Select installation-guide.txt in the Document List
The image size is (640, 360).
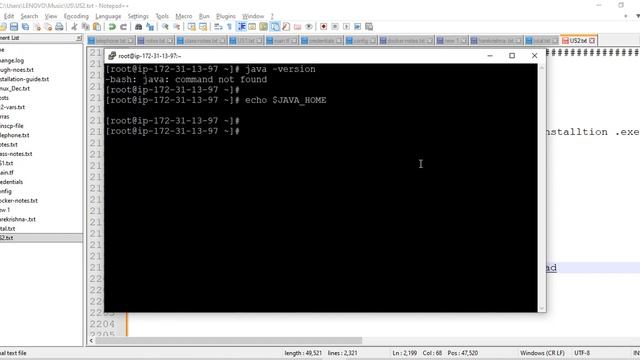click(x=24, y=79)
